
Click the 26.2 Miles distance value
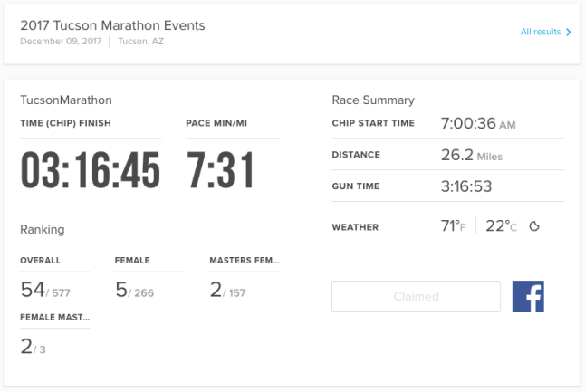click(471, 155)
